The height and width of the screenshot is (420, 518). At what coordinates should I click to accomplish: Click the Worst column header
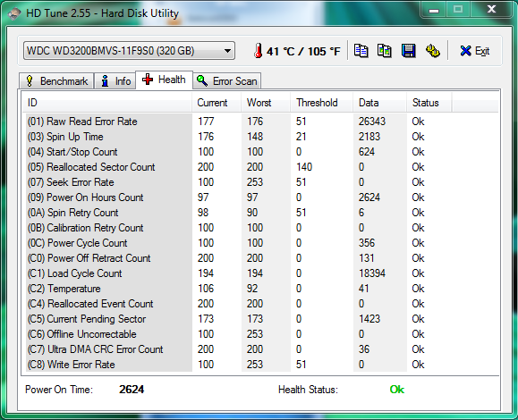[x=266, y=103]
